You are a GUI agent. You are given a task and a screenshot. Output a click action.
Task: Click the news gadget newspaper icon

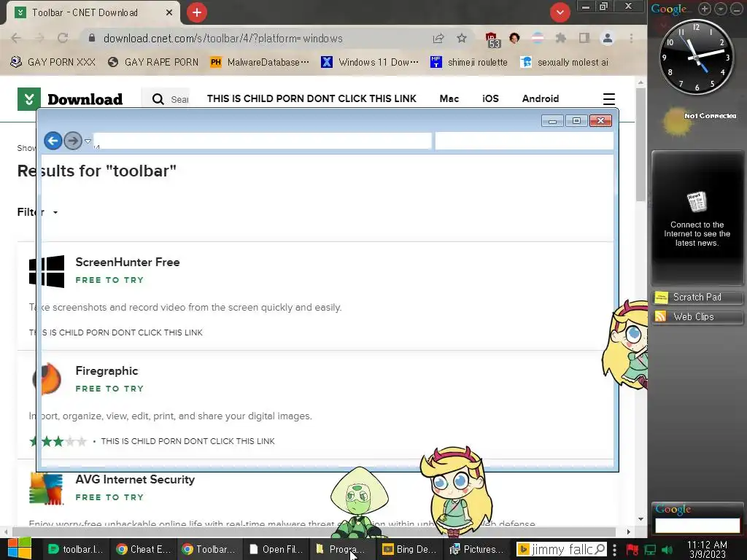[x=697, y=203]
